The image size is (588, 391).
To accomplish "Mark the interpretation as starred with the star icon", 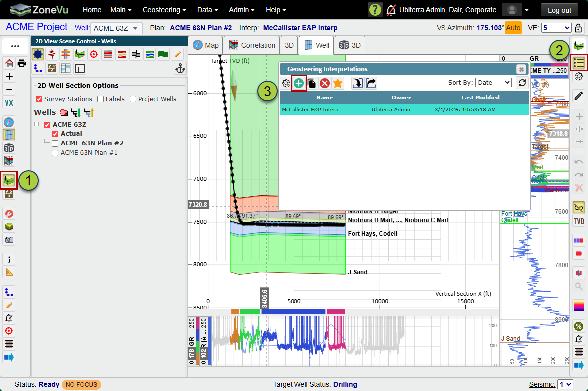I will point(338,83).
